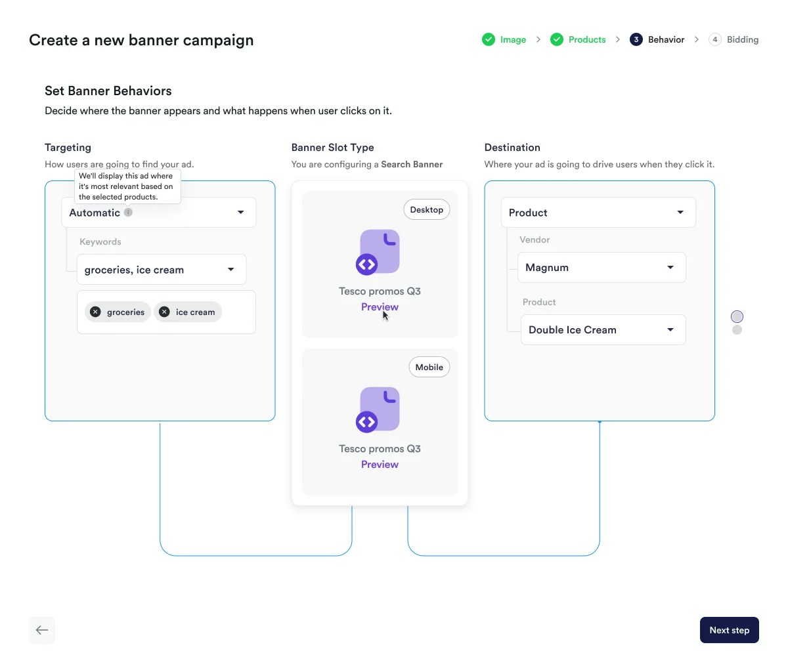Click the purple banner icon in the Desktop preview
Viewport: 788px width, 672px height.
(x=379, y=251)
